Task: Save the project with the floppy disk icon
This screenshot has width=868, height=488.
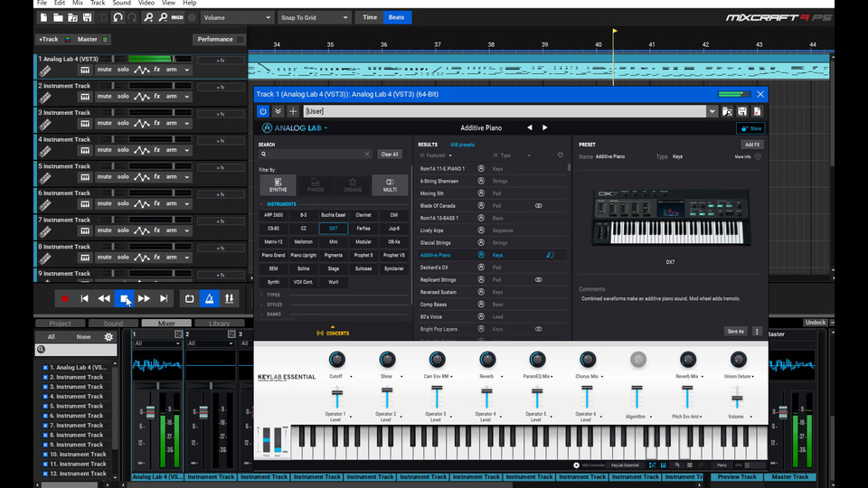Action: click(87, 18)
